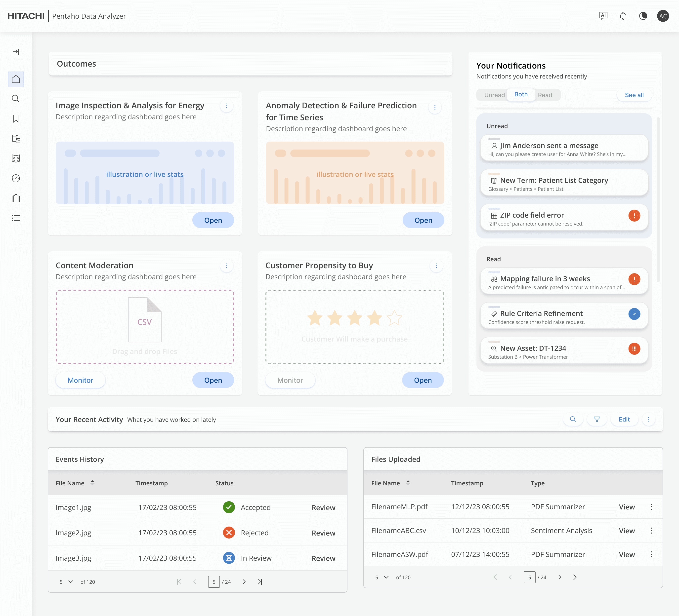Expand the sidebar with the arrow icon
This screenshot has width=679, height=616.
[16, 51]
